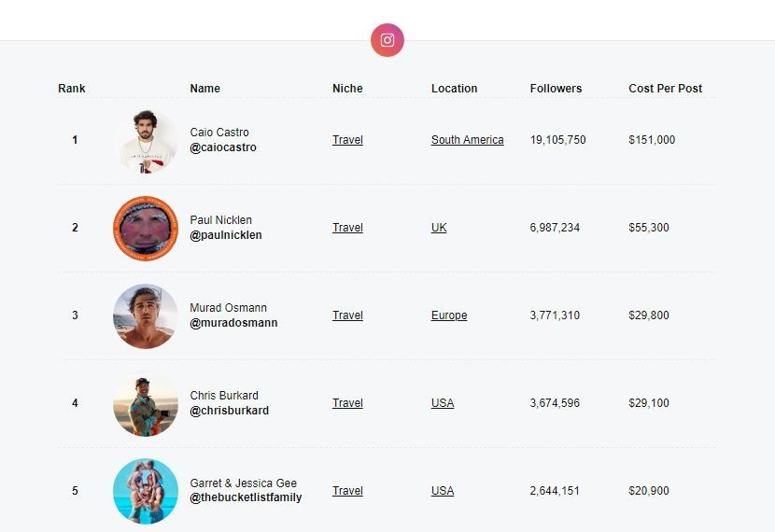Click the Cost Per Post column header
This screenshot has height=532, width=775.
coord(665,89)
